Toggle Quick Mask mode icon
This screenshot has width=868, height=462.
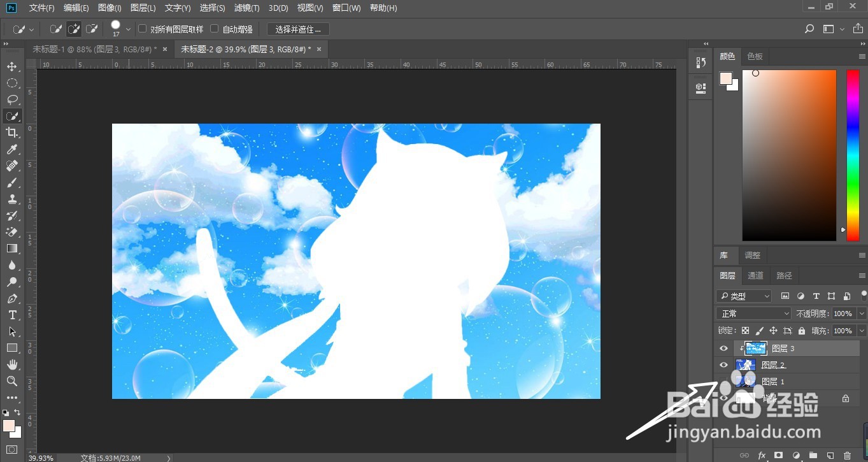[x=12, y=449]
